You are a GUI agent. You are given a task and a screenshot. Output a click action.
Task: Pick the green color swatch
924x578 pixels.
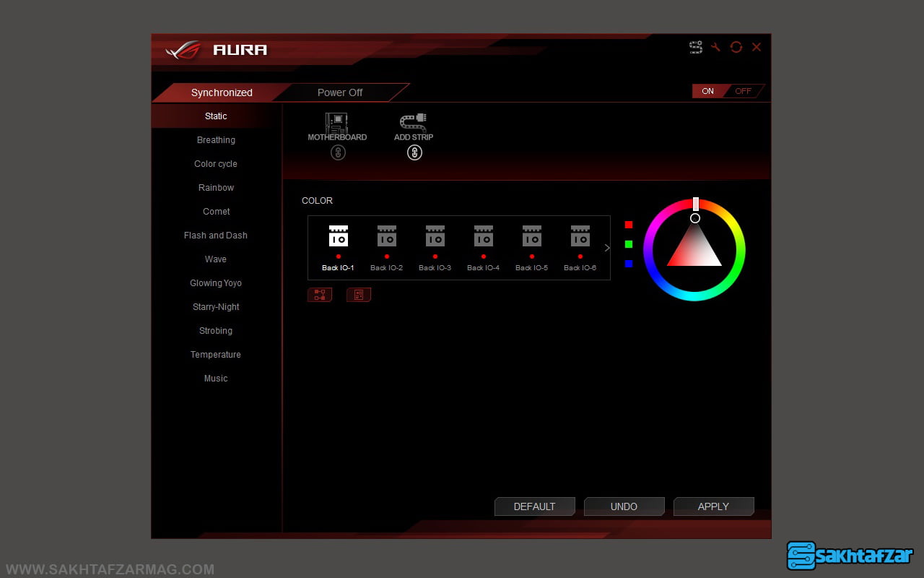[x=629, y=244]
